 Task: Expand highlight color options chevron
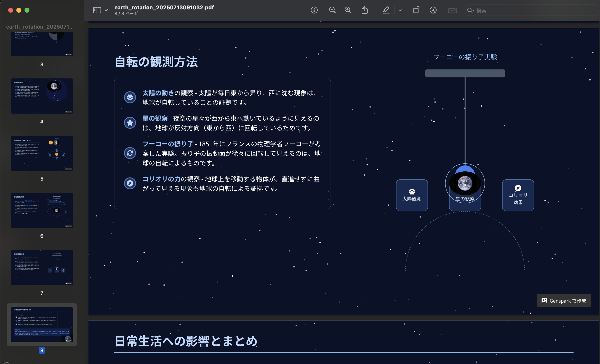point(400,10)
